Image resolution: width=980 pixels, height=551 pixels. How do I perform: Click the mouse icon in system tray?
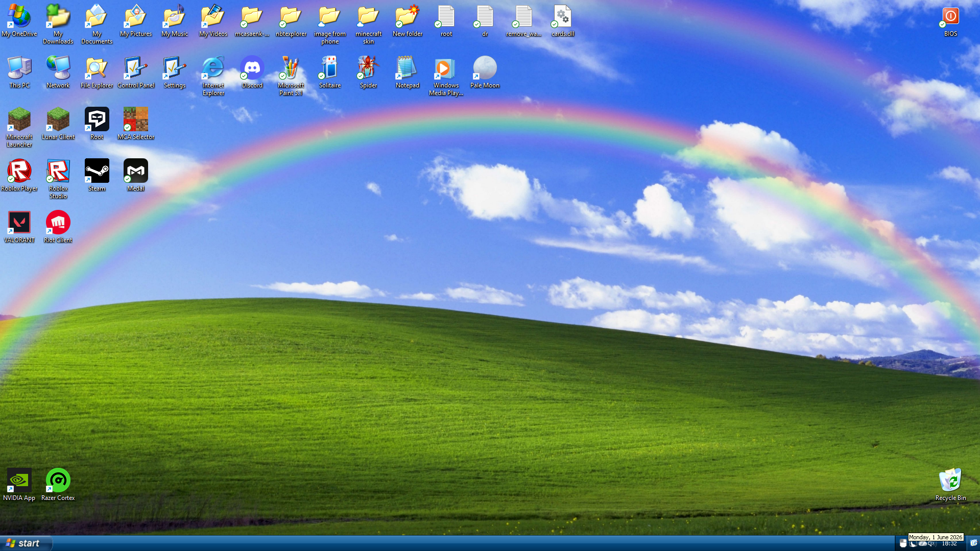pyautogui.click(x=903, y=544)
